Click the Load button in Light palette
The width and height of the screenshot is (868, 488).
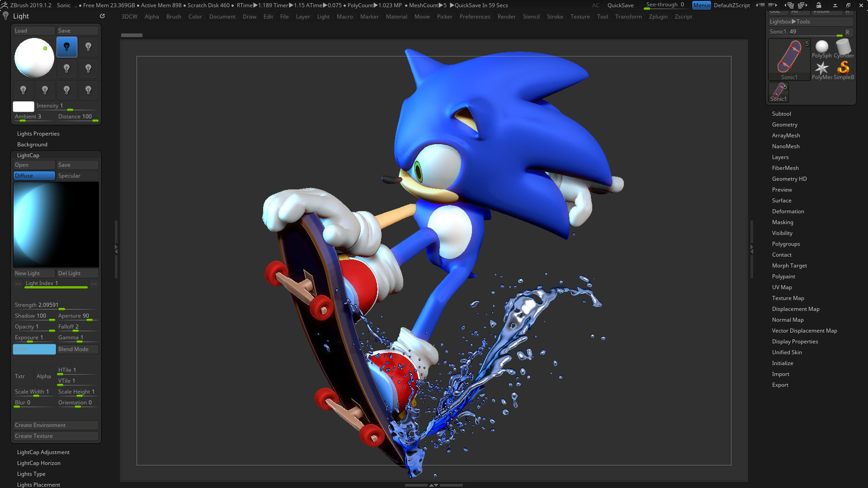click(x=34, y=31)
